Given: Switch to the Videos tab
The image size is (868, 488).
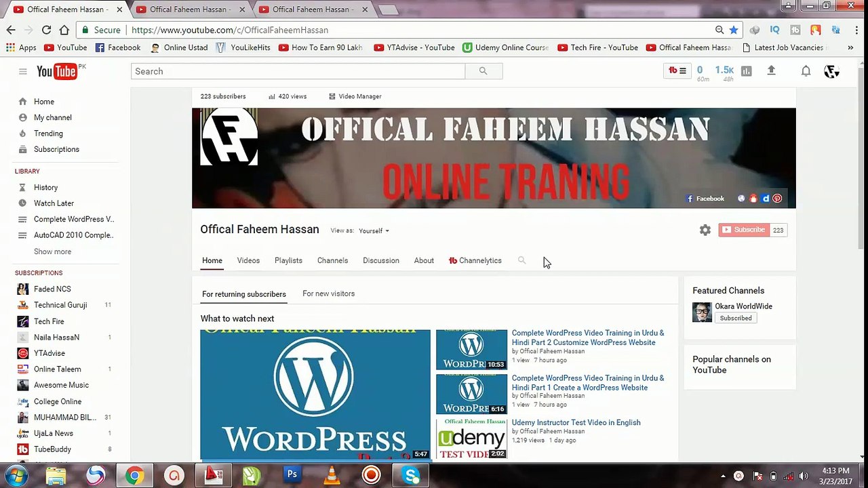Looking at the screenshot, I should [x=248, y=260].
